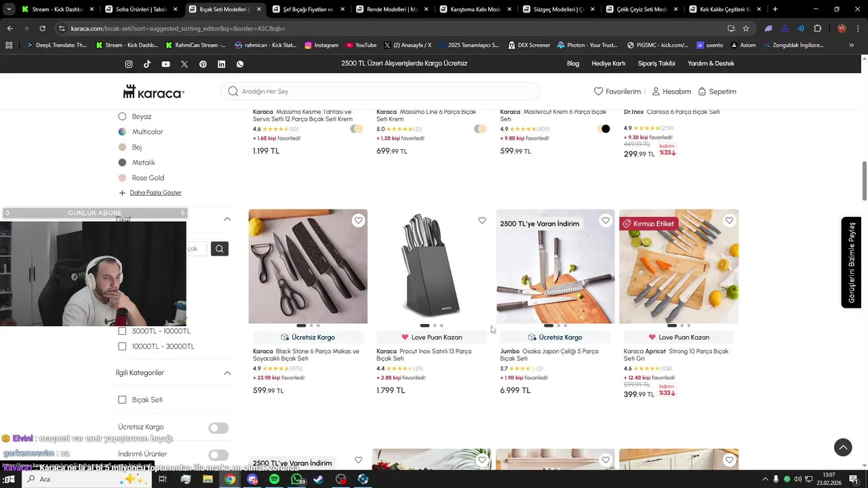Image resolution: width=868 pixels, height=488 pixels.
Task: Open Karaca's LinkedIn icon
Action: tap(221, 64)
